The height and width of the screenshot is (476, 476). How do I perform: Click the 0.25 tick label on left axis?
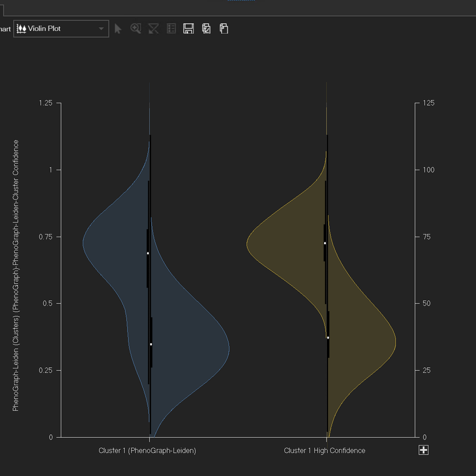tap(46, 370)
